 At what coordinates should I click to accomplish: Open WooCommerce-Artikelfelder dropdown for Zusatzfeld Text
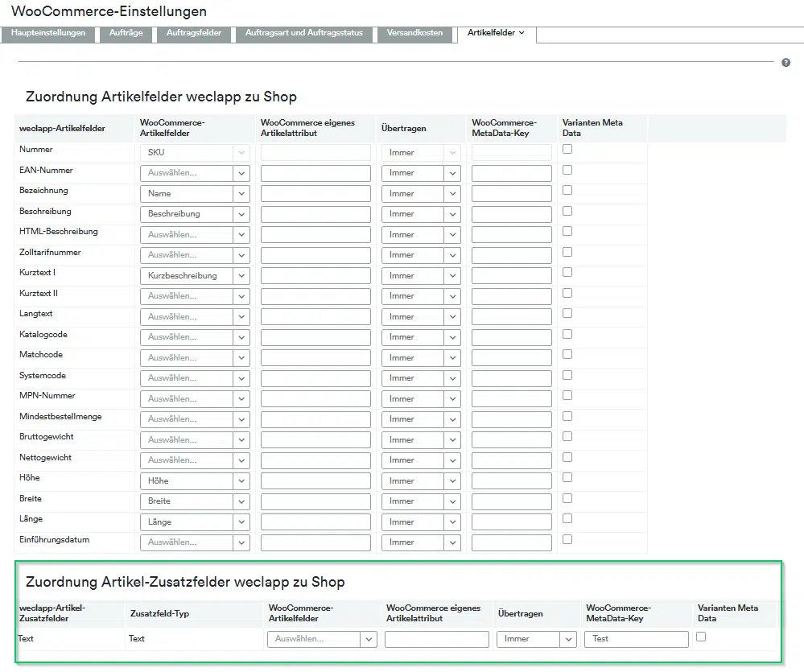pos(322,639)
